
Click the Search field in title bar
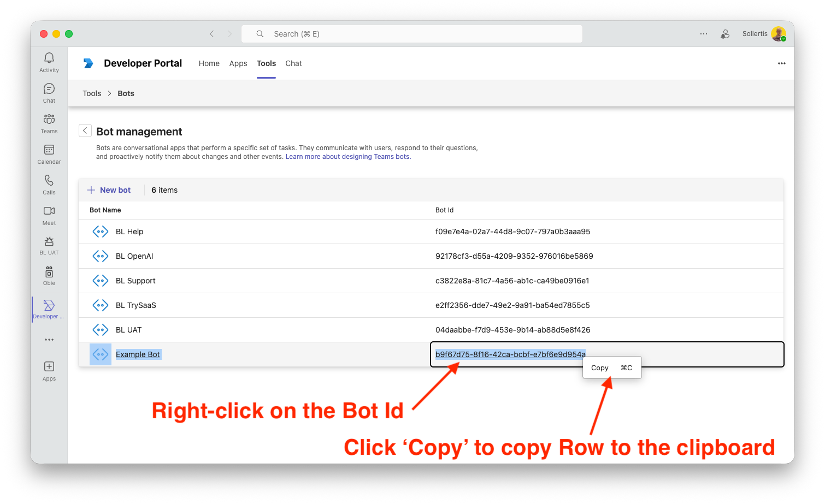(412, 34)
